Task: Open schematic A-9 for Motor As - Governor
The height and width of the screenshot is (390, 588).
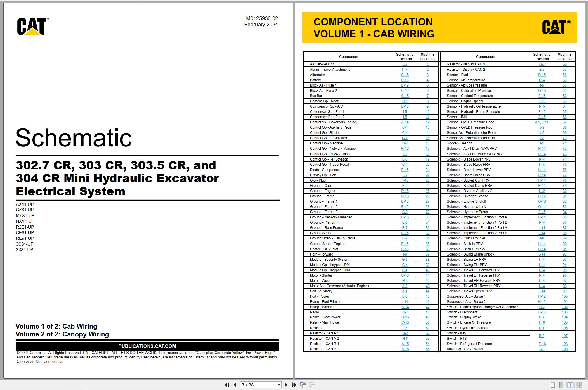Action: 405,286
